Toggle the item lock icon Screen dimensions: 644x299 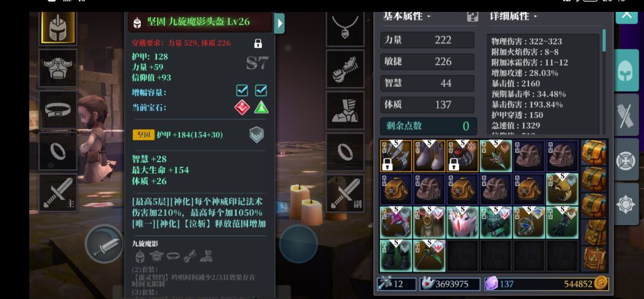tap(258, 43)
